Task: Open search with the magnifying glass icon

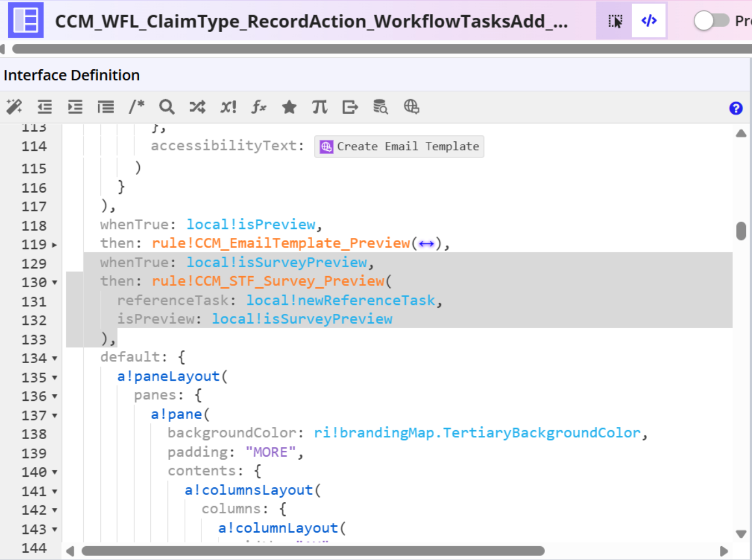Action: tap(167, 106)
